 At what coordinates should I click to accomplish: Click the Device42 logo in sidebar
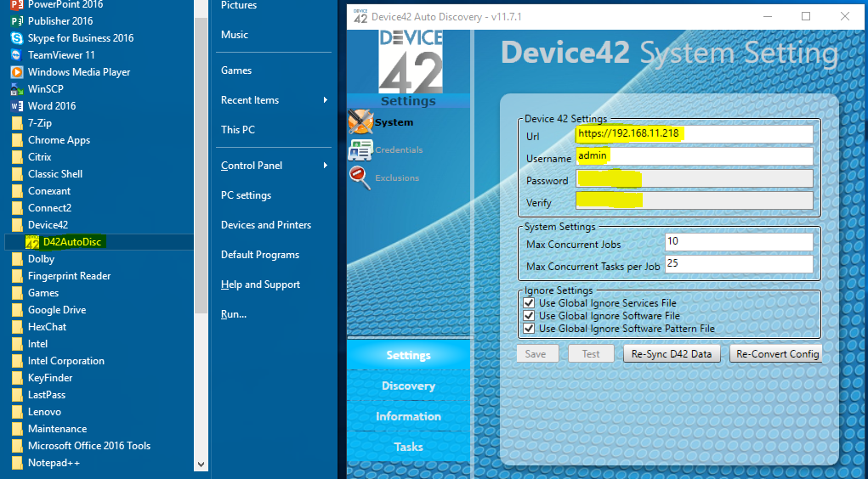point(411,61)
